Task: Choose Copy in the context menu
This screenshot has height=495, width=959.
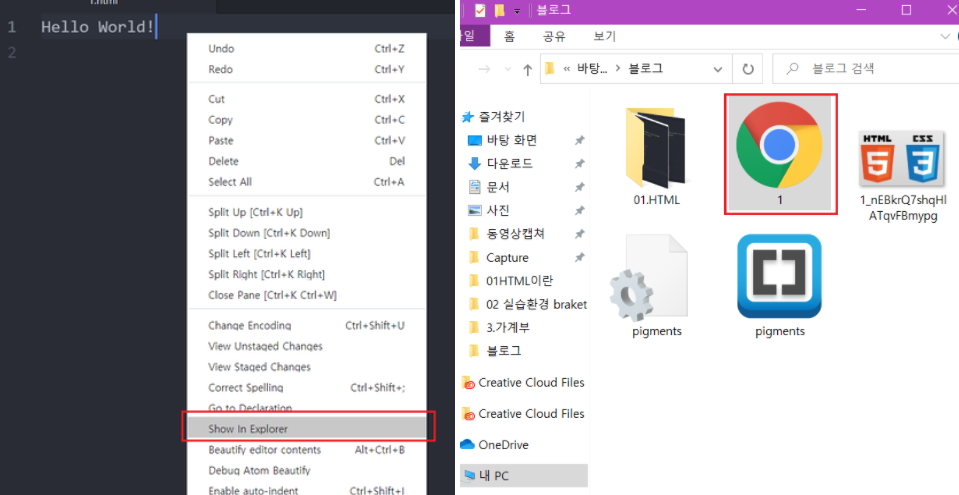Action: point(306,120)
